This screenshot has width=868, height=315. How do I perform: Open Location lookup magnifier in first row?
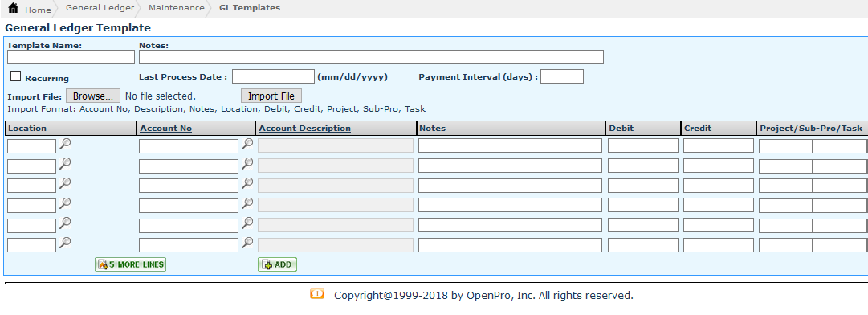tap(65, 145)
